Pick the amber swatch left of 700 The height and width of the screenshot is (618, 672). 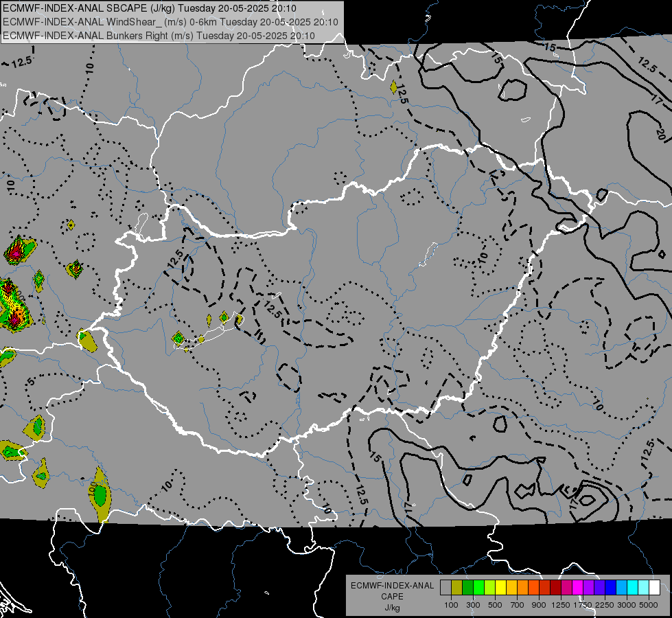pyautogui.click(x=511, y=587)
